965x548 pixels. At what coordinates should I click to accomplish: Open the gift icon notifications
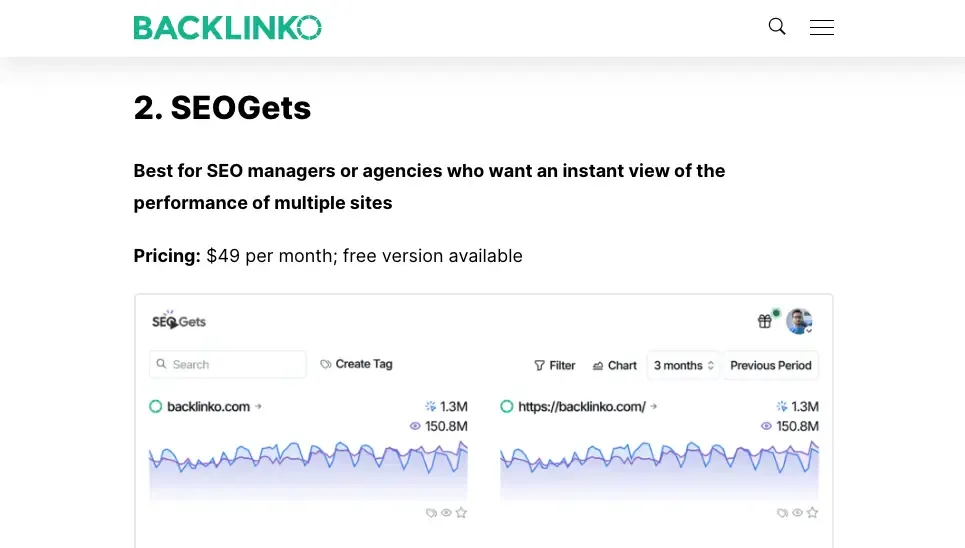pyautogui.click(x=765, y=321)
